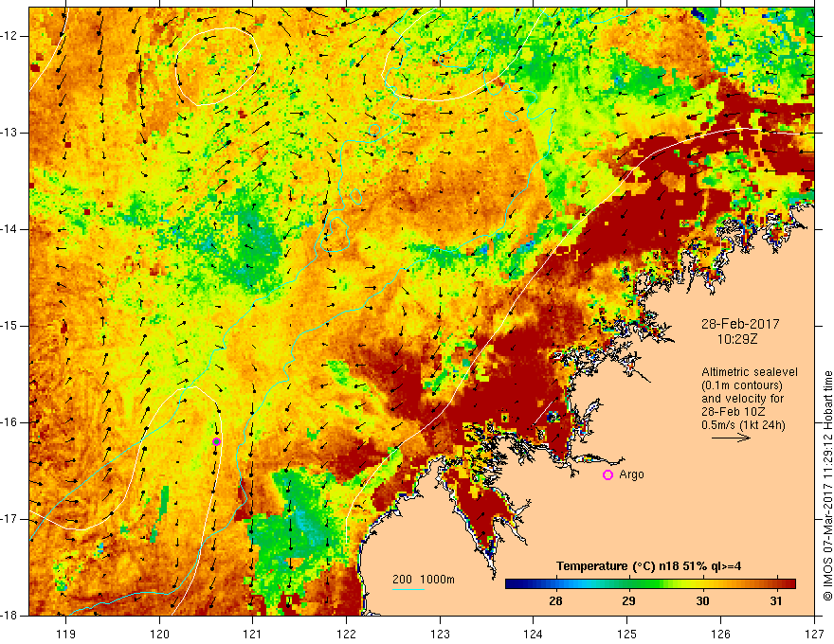Click longitude axis label 119
Viewport: 834px width, 644px height.
[66, 634]
